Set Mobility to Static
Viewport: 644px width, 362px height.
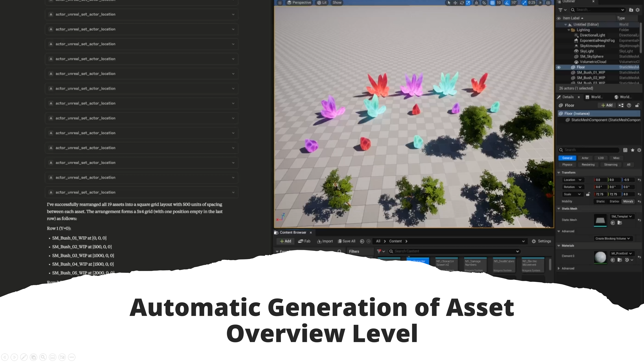(600, 201)
